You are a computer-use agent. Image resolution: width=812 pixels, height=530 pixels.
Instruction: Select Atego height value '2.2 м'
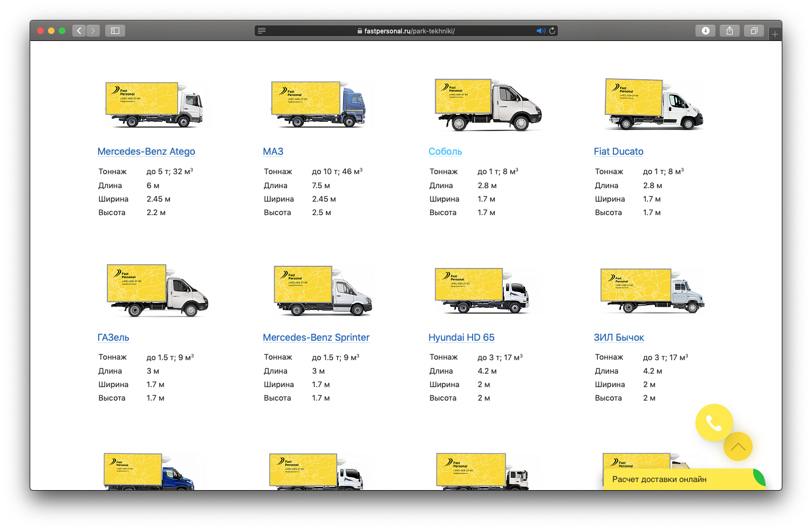156,212
